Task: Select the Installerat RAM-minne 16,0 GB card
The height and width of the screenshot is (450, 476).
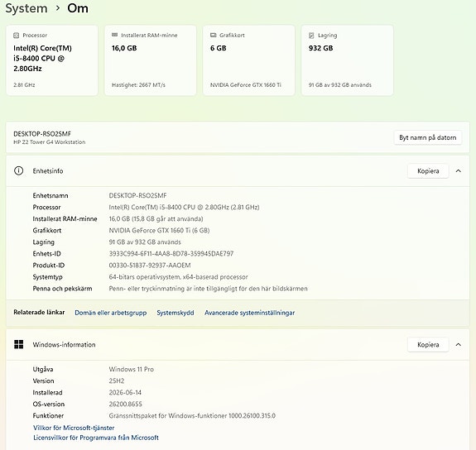Action: [x=151, y=60]
